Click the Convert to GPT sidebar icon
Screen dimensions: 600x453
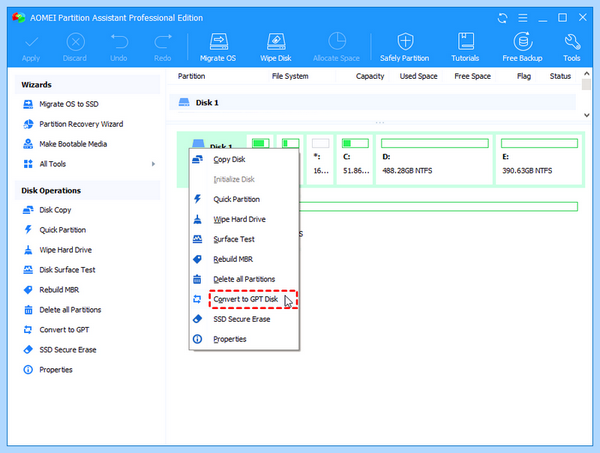pyautogui.click(x=28, y=329)
